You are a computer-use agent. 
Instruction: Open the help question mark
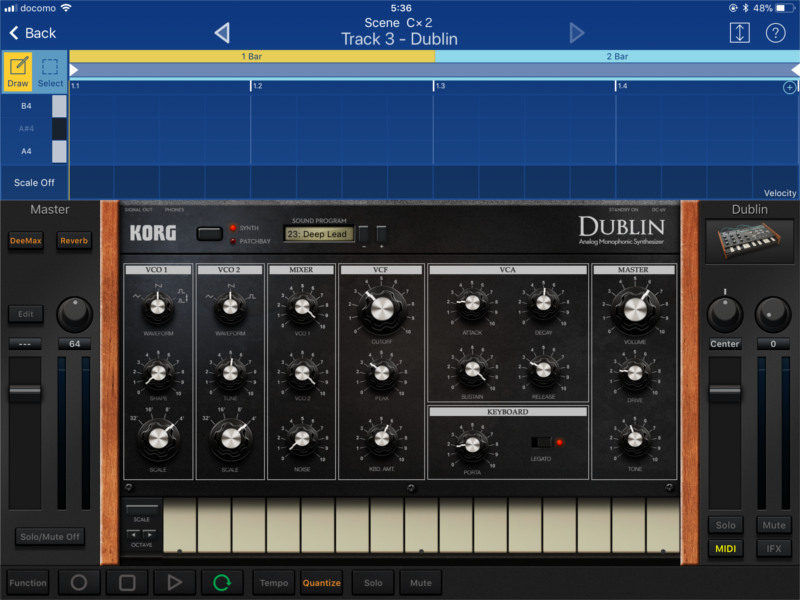pyautogui.click(x=775, y=33)
